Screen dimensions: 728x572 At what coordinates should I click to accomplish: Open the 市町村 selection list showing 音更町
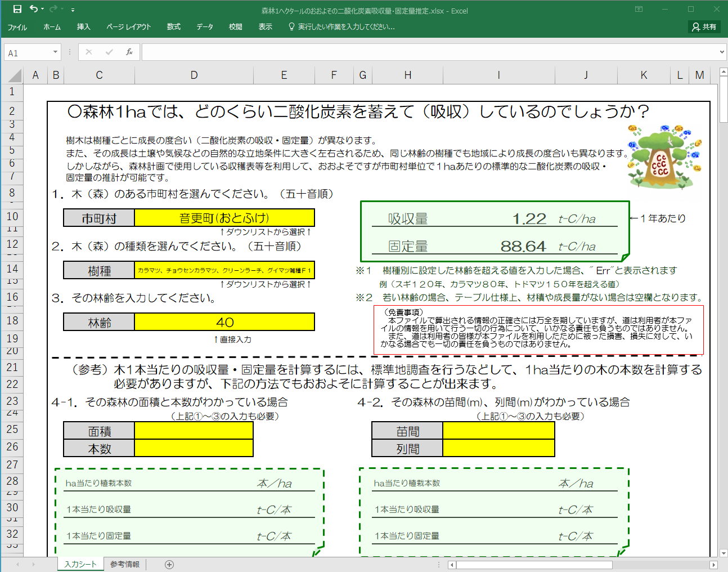click(x=224, y=217)
